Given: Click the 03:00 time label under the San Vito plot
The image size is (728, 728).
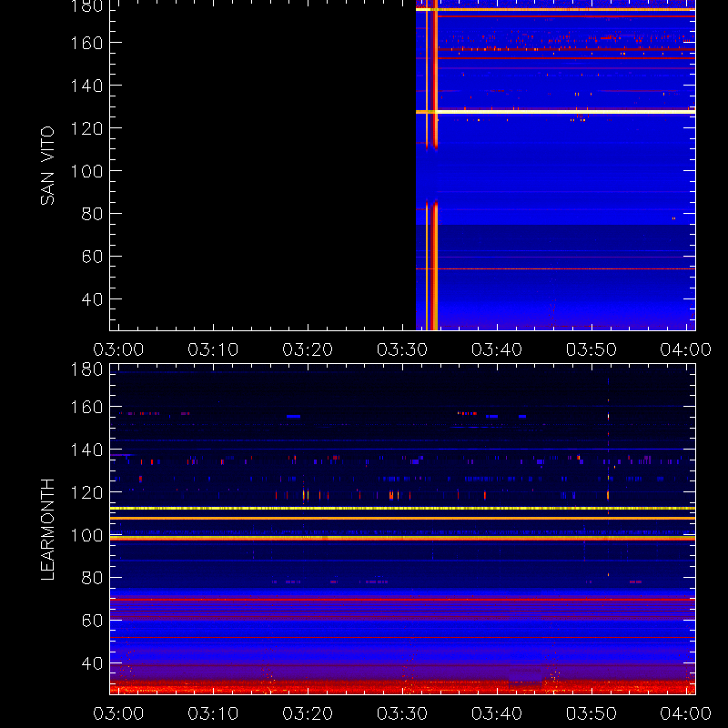Looking at the screenshot, I should (118, 349).
